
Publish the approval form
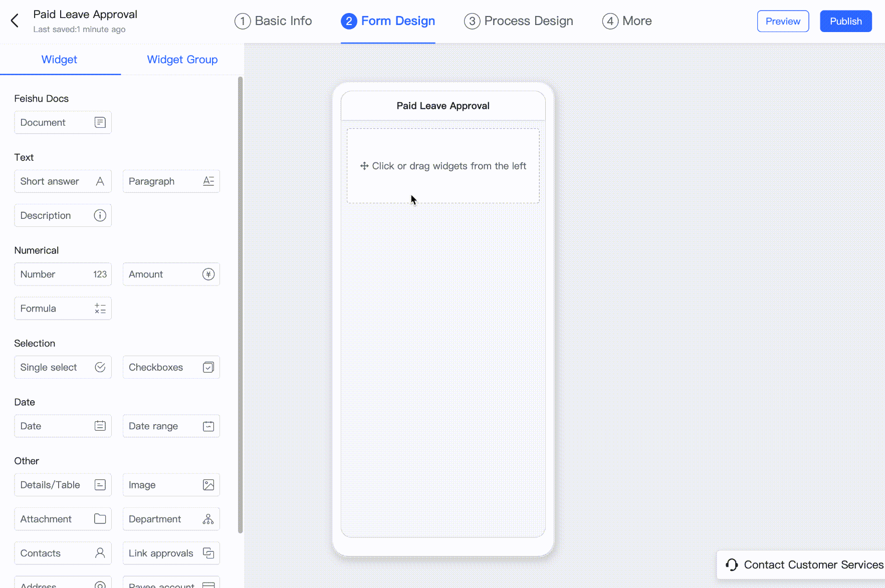pos(845,21)
